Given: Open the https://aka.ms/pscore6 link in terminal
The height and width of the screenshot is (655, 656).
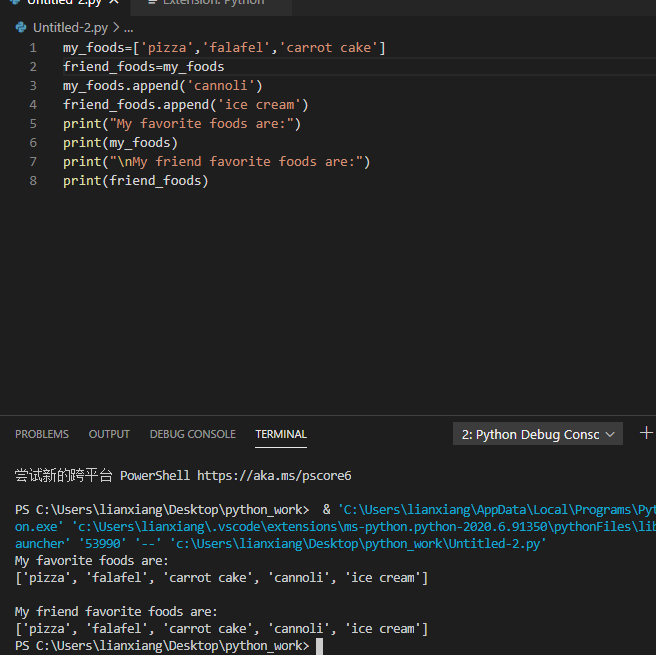Looking at the screenshot, I should 274,476.
